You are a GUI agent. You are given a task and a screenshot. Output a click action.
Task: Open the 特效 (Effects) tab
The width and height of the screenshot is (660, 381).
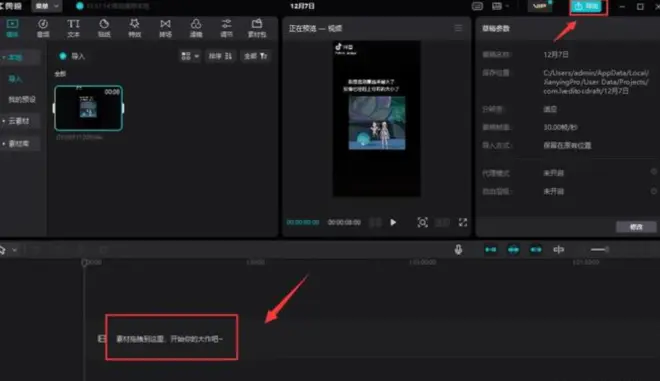[x=134, y=28]
